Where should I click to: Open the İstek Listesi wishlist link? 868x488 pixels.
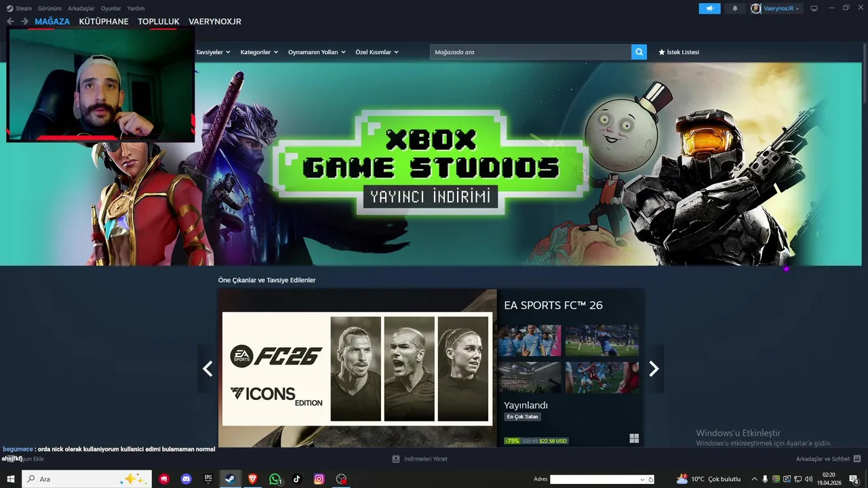678,52
